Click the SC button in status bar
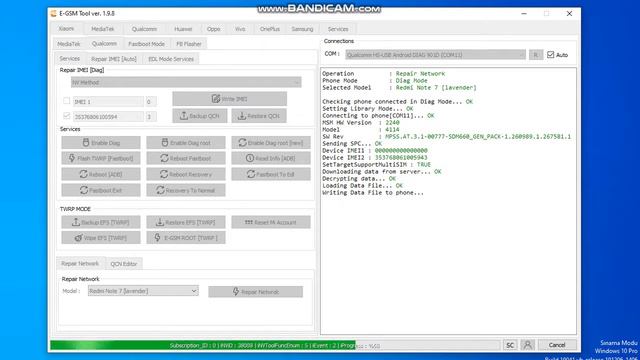Viewport: 640px width, 360px height. (x=510, y=345)
